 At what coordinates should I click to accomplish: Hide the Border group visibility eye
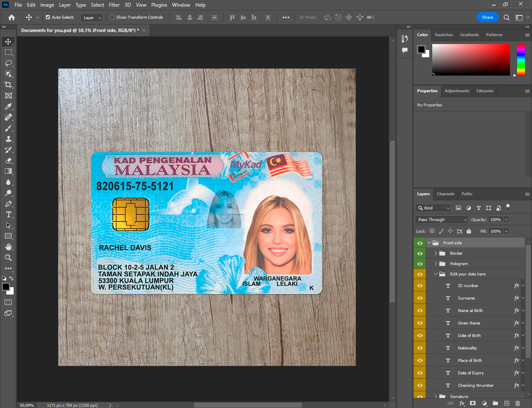[x=420, y=253]
